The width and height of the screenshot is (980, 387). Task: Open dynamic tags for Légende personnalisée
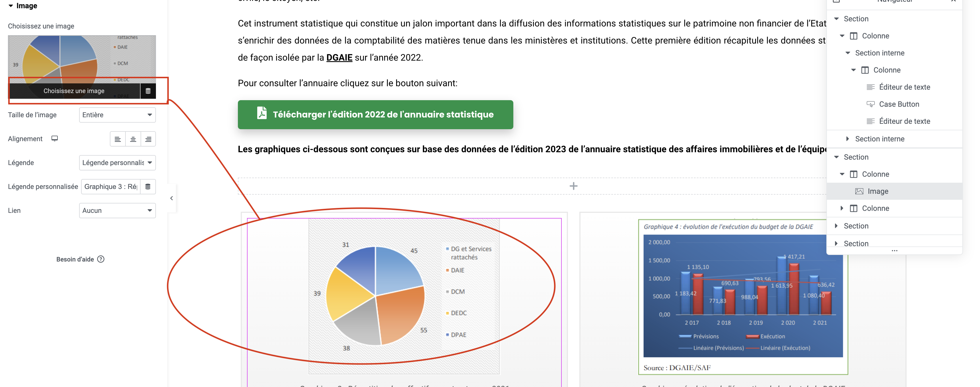[148, 186]
